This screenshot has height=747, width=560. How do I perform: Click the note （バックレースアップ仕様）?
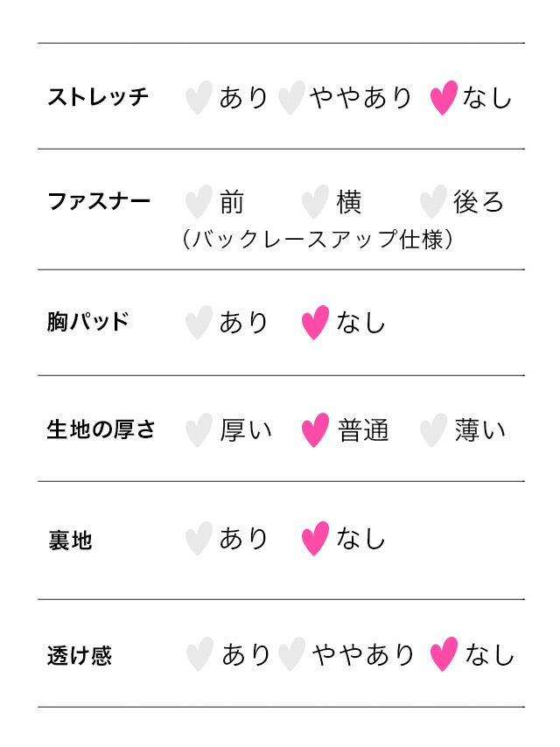pos(318,240)
